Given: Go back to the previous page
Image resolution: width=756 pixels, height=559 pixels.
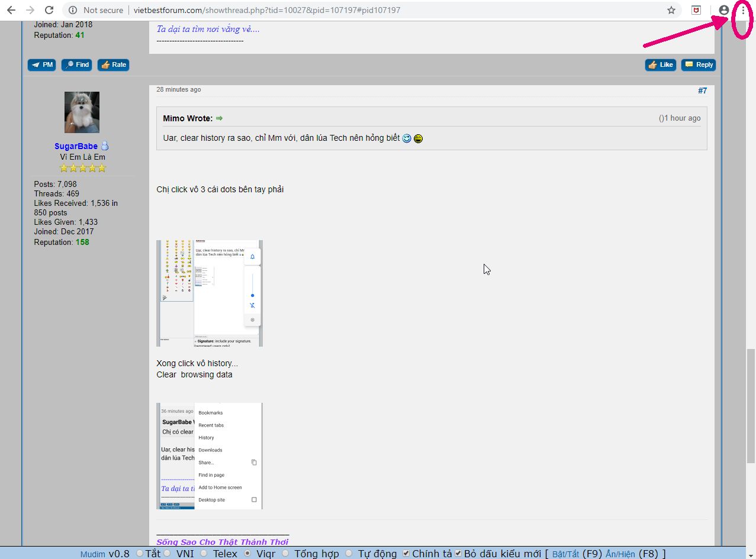Looking at the screenshot, I should [11, 10].
